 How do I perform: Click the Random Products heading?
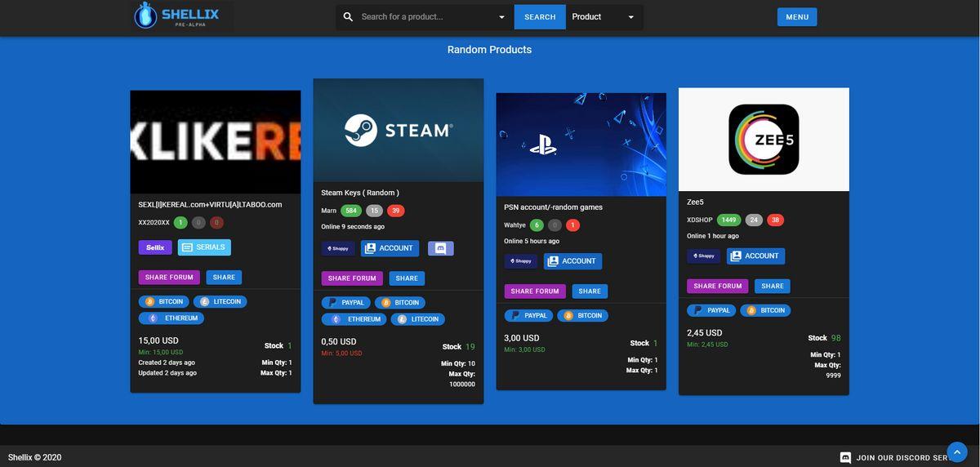coord(489,50)
